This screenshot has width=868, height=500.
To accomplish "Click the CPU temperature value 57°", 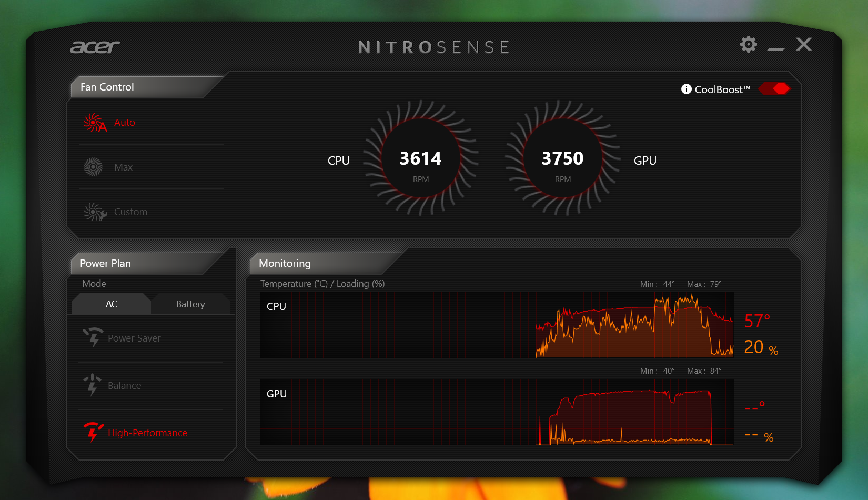I will 758,321.
